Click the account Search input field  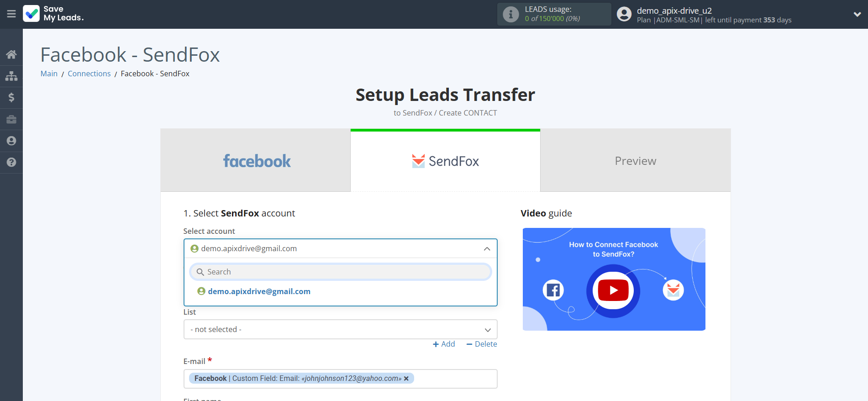pyautogui.click(x=340, y=272)
